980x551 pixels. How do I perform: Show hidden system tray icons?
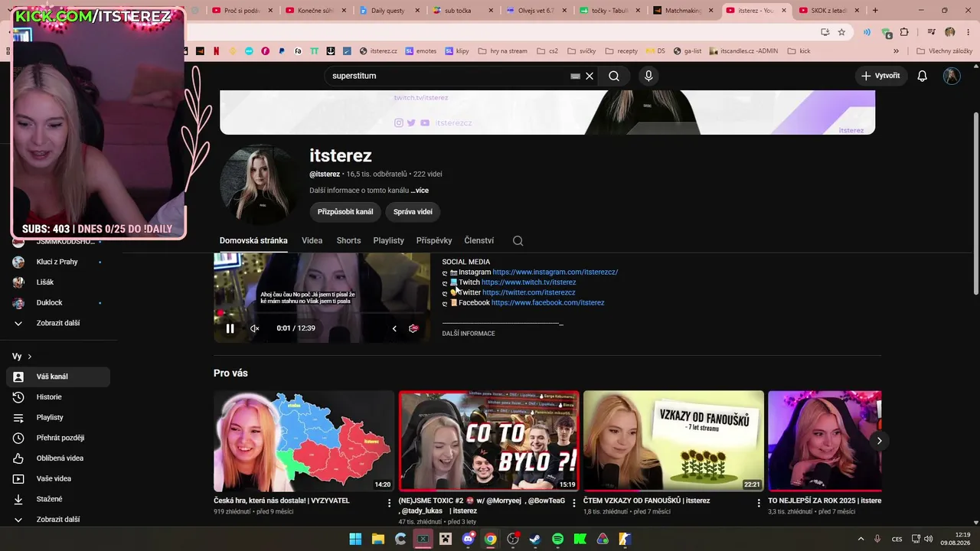coord(861,539)
